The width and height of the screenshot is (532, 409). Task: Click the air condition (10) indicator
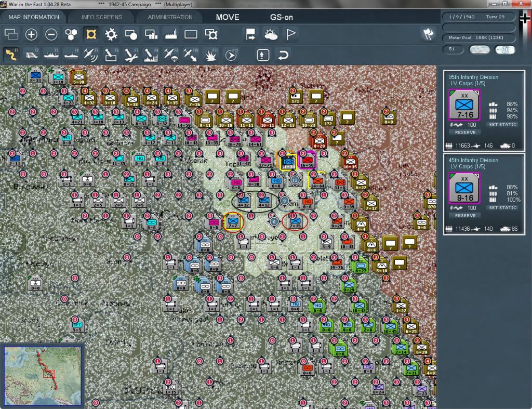tap(504, 49)
